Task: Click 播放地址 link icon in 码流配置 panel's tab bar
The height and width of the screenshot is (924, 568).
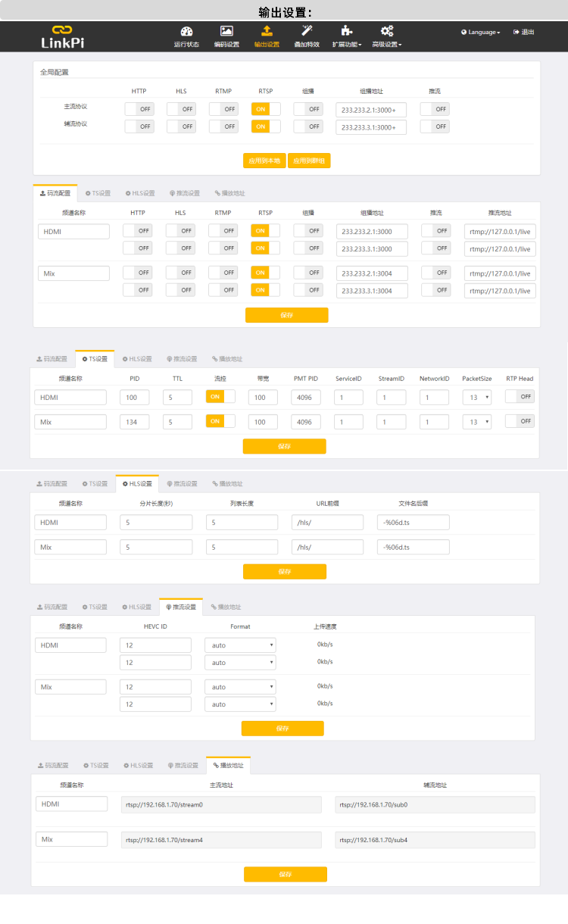Action: click(x=217, y=193)
